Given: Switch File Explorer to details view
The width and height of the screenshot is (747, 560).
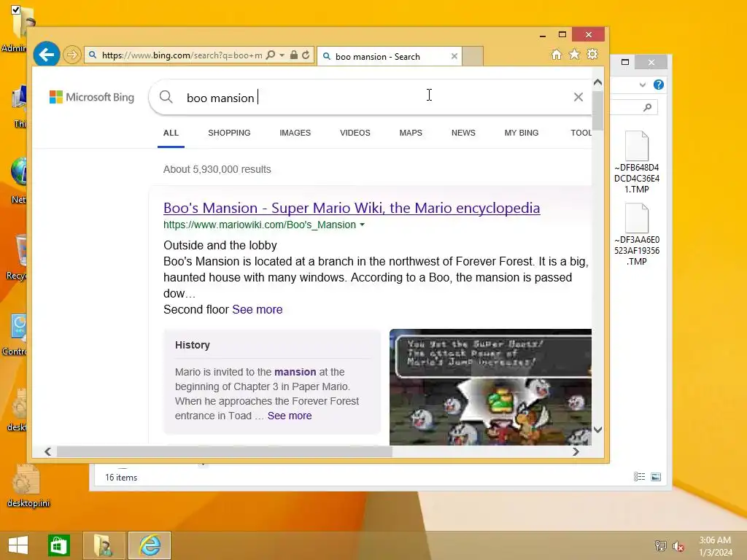Looking at the screenshot, I should click(x=639, y=477).
